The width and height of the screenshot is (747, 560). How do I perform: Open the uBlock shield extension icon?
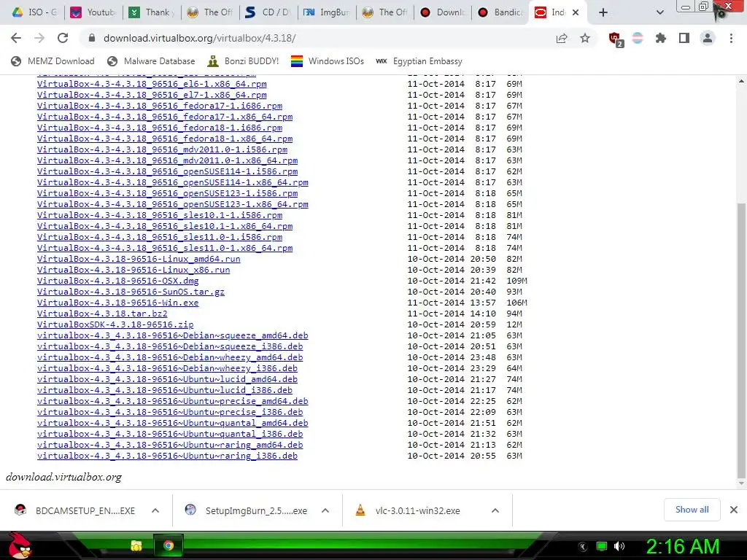point(615,39)
